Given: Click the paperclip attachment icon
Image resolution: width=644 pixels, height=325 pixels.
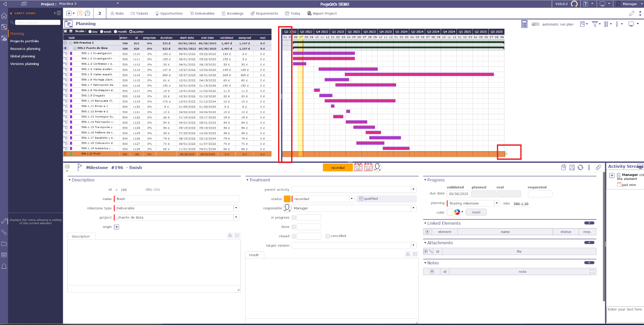Looking at the screenshot, I should pos(598,168).
